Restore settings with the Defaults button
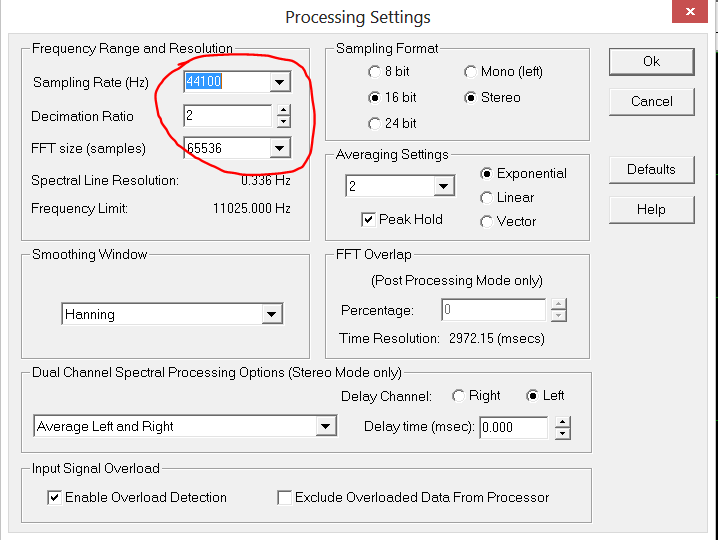The image size is (718, 540). coord(651,169)
